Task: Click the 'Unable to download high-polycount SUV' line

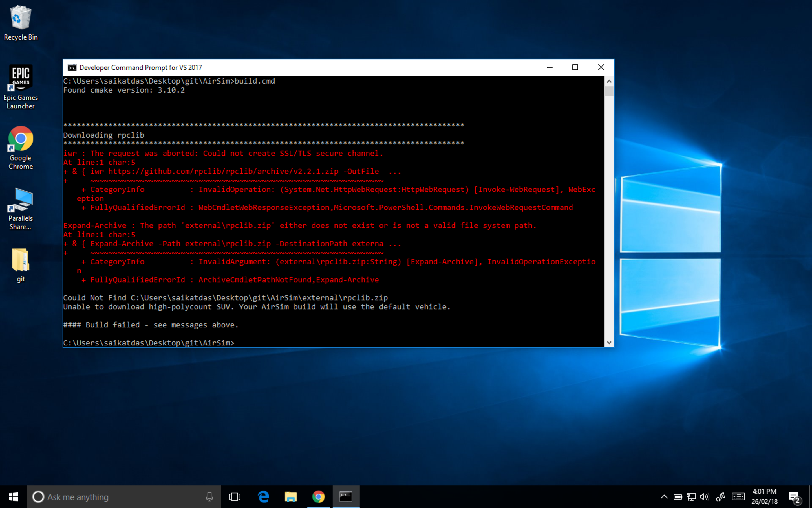Action: click(257, 307)
